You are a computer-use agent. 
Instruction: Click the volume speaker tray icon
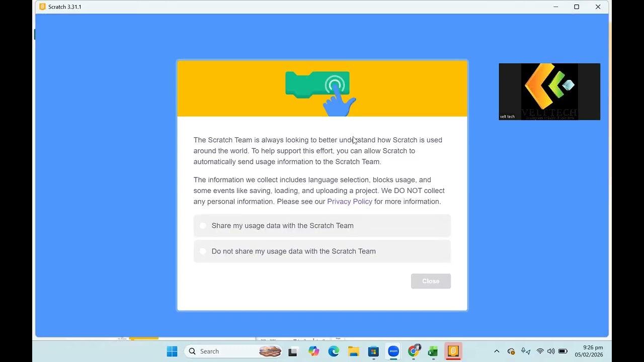(x=551, y=351)
